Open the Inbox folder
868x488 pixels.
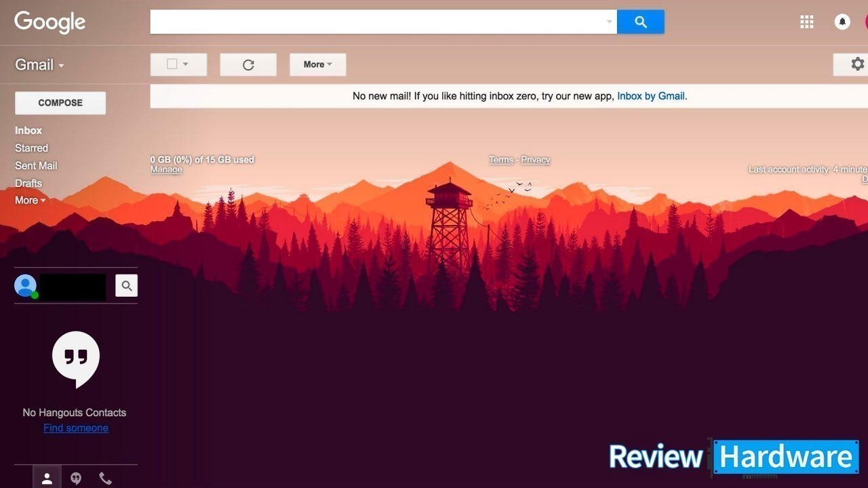28,130
